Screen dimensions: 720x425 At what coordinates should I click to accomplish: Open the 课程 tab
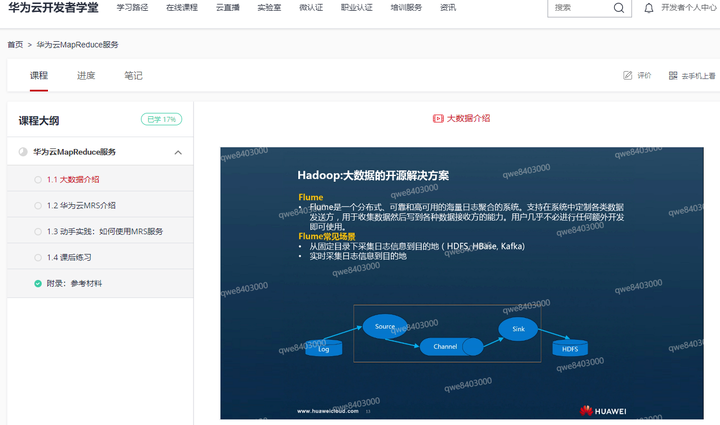(39, 75)
